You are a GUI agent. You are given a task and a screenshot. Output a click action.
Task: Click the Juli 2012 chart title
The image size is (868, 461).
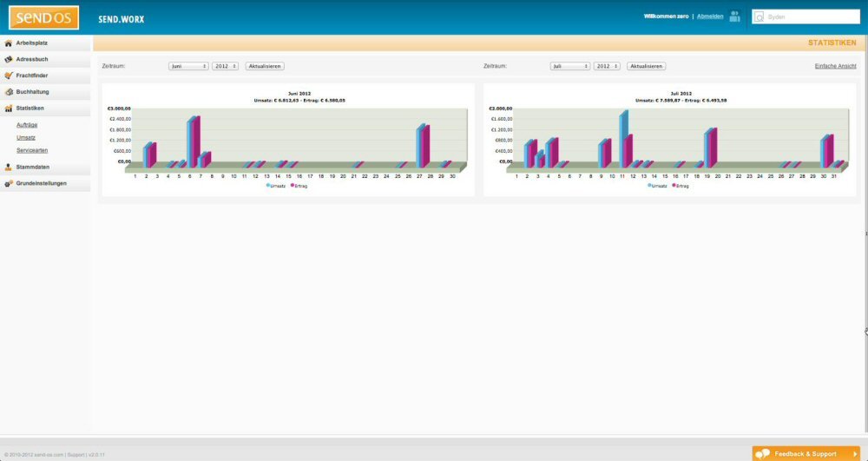681,94
